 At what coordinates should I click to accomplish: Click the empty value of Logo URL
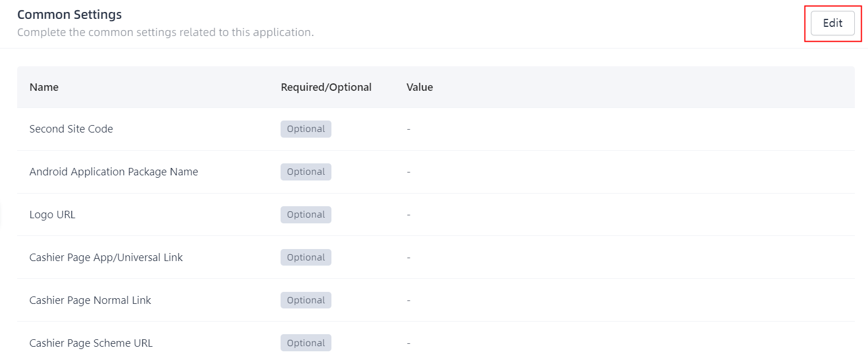point(409,215)
